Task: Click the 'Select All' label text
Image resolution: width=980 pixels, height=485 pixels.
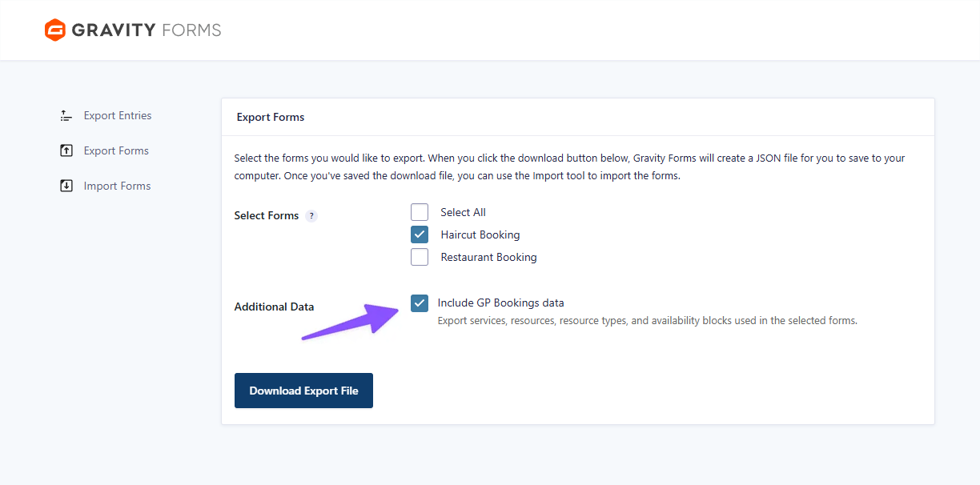Action: 463,212
